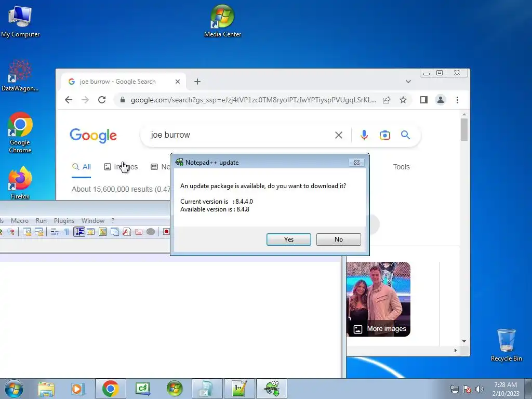Viewport: 532px width, 399px height.
Task: Open the Function List icon in Notepad++
Action: coord(127,232)
